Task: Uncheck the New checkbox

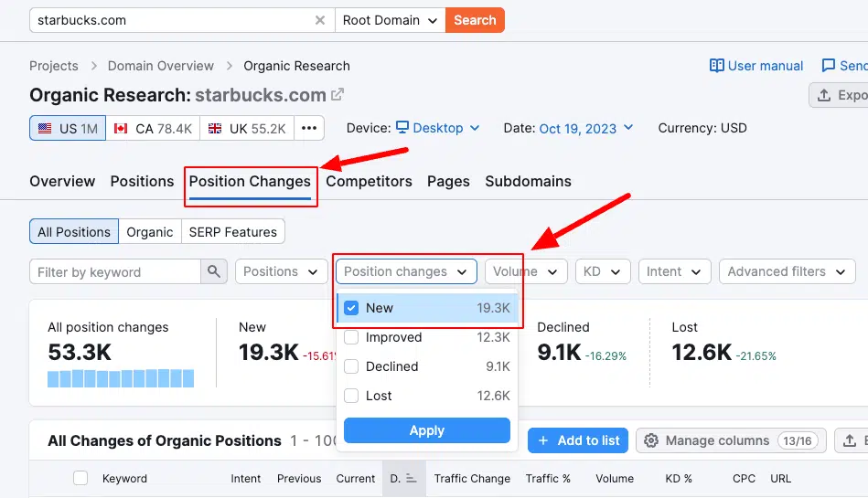Action: tap(351, 308)
